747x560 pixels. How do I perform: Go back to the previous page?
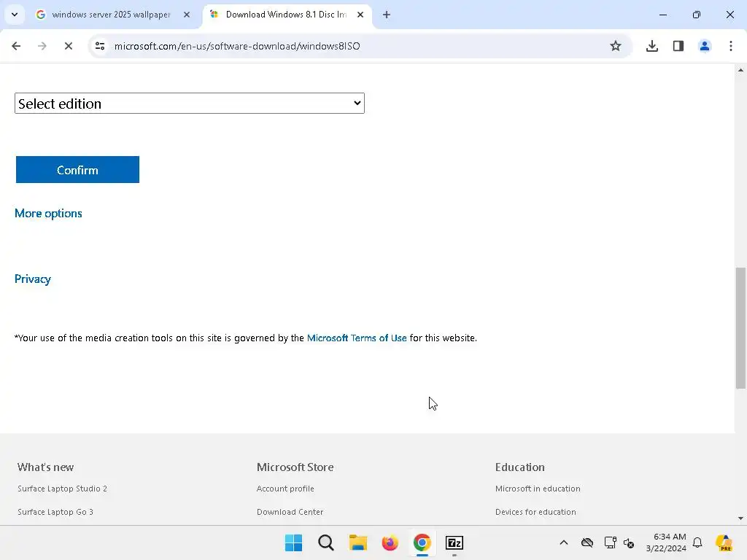pyautogui.click(x=16, y=46)
